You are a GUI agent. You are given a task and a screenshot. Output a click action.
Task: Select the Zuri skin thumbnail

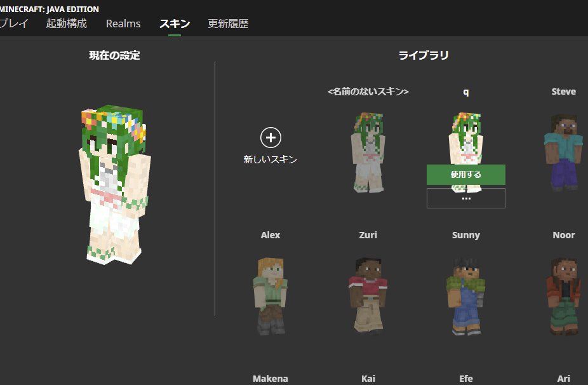tap(368, 296)
